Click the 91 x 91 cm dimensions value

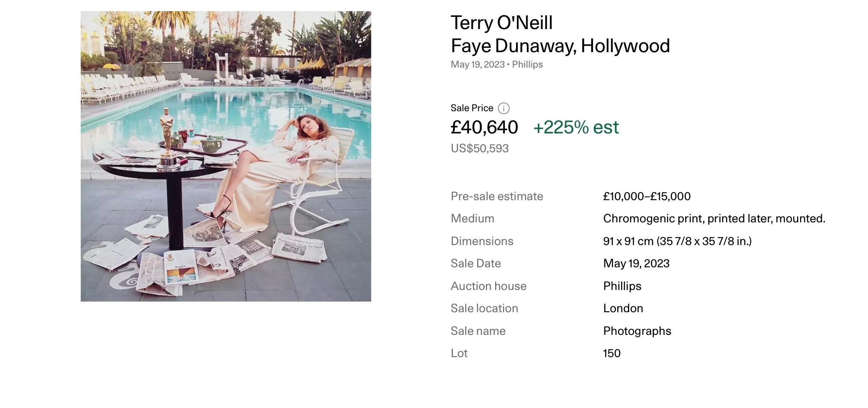677,241
